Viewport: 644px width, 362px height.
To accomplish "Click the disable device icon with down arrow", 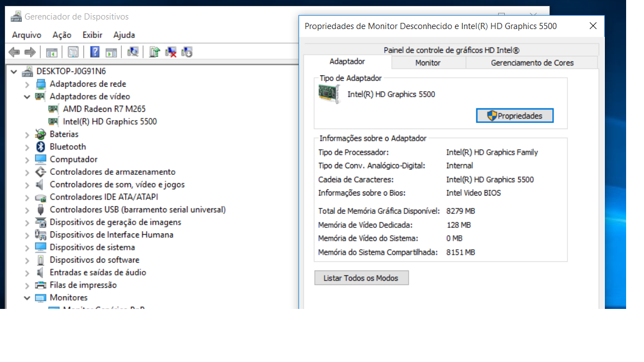I will [187, 52].
